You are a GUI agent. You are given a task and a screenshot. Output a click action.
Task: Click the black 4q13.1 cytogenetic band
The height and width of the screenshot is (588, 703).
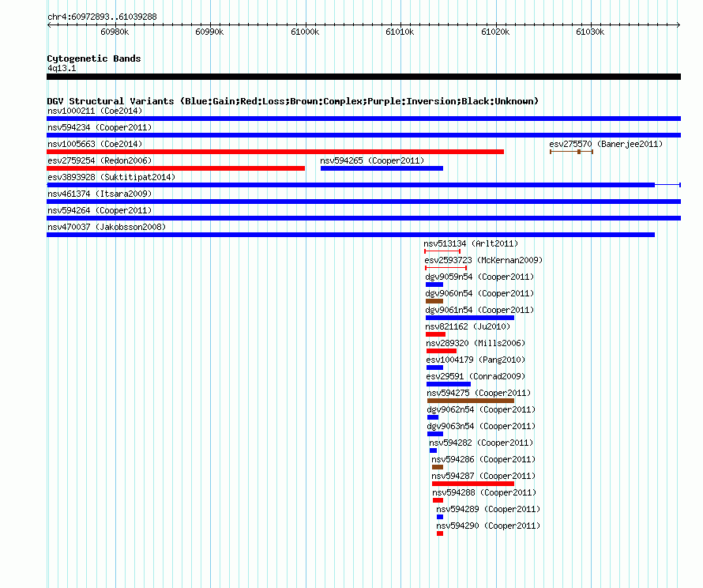pos(363,77)
